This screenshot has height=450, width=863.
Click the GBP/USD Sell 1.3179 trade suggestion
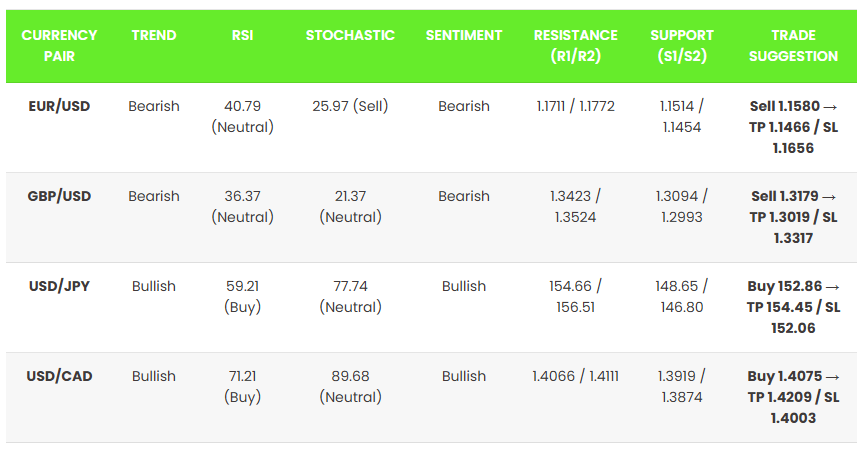click(793, 217)
